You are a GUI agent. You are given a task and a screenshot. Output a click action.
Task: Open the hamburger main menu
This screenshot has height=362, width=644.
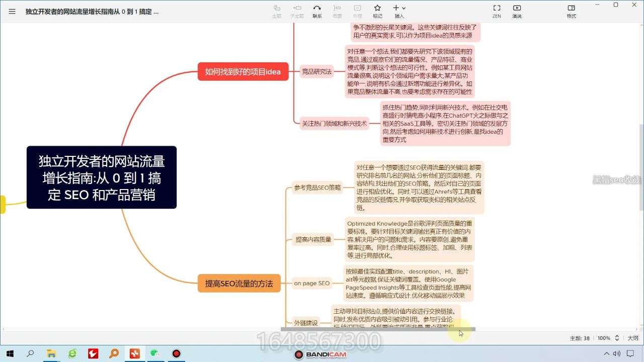12,12
